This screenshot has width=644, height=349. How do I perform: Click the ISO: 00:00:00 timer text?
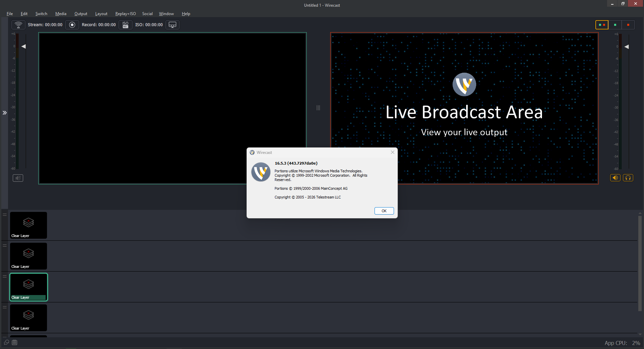149,25
